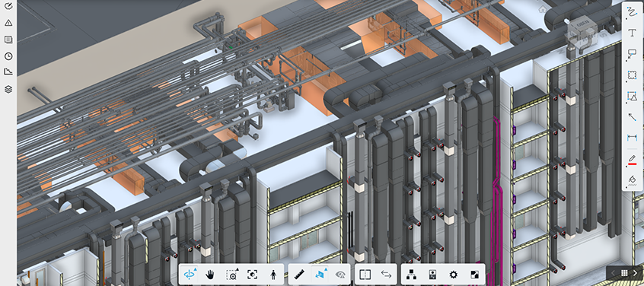Choose the arrow markup tool
The image size is (644, 286).
pos(632,117)
